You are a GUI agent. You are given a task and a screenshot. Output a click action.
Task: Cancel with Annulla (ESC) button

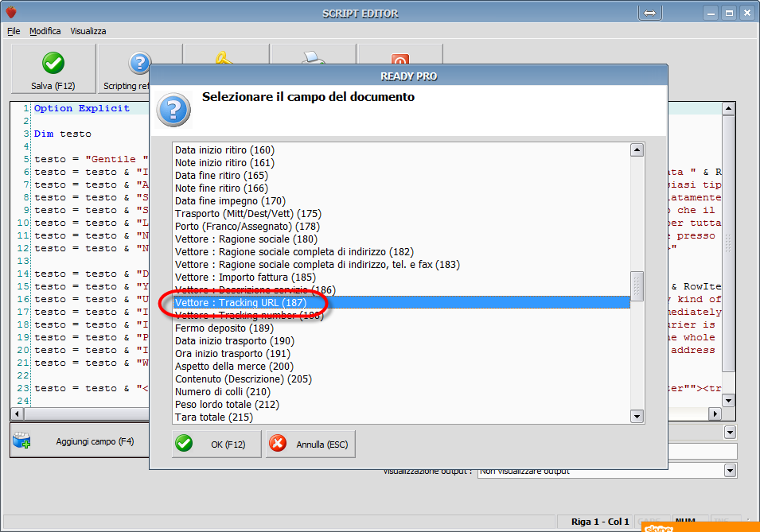pyautogui.click(x=310, y=444)
